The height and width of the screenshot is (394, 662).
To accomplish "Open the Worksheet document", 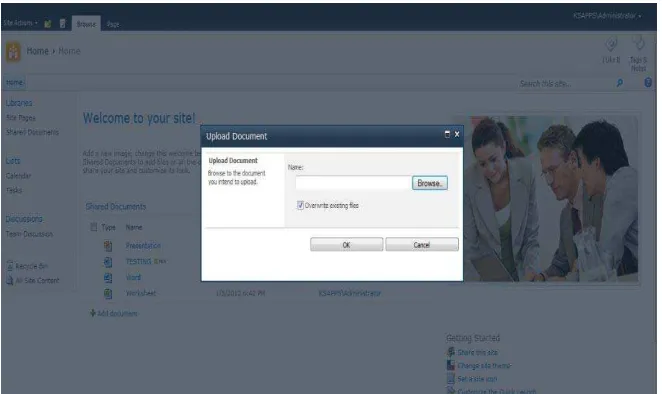I will pos(141,293).
